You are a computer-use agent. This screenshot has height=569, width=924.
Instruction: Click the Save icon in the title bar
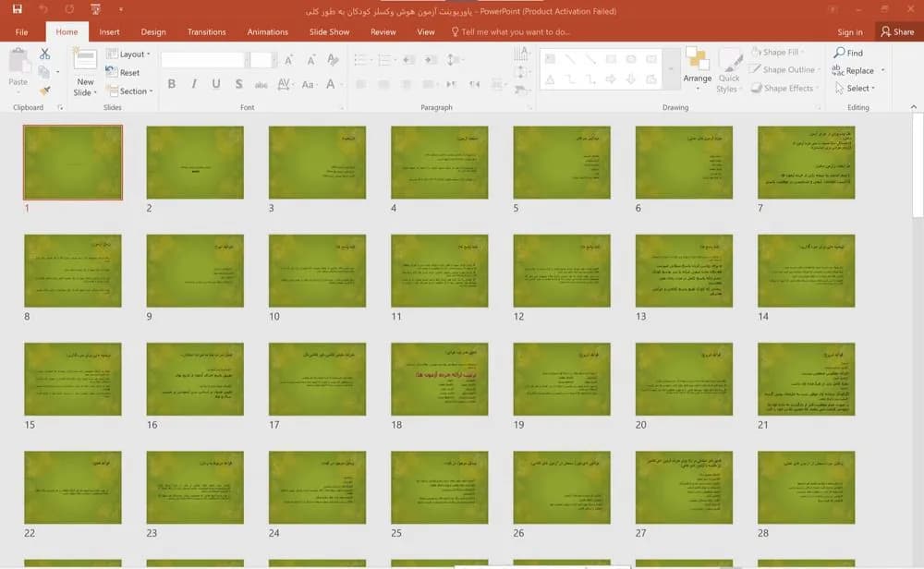coord(17,9)
